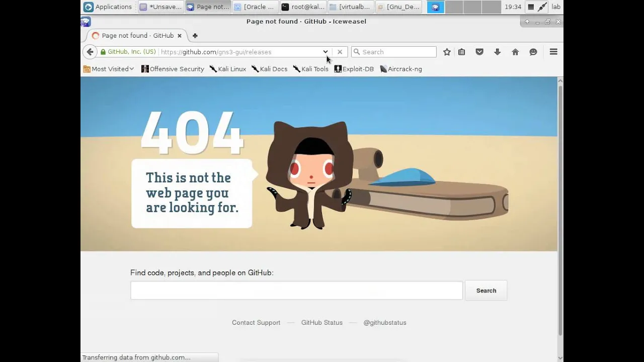This screenshot has width=644, height=362.
Task: Expand the Most Visited bookmarks folder
Action: click(x=109, y=69)
